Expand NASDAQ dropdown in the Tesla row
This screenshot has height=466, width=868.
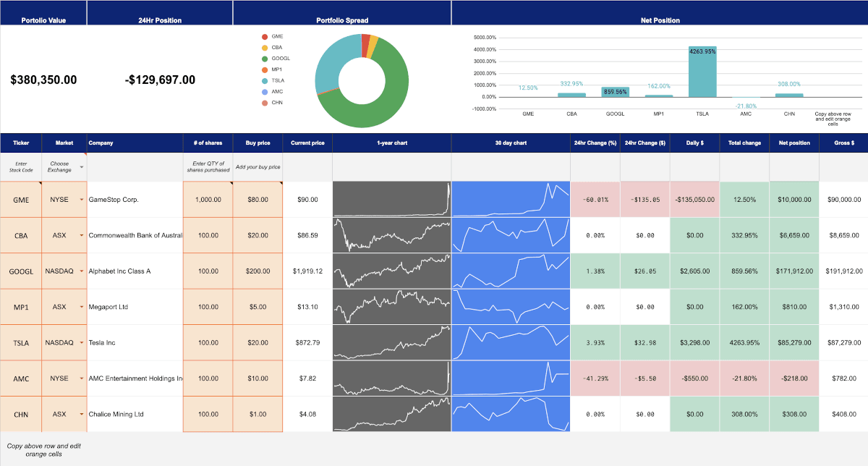point(81,343)
